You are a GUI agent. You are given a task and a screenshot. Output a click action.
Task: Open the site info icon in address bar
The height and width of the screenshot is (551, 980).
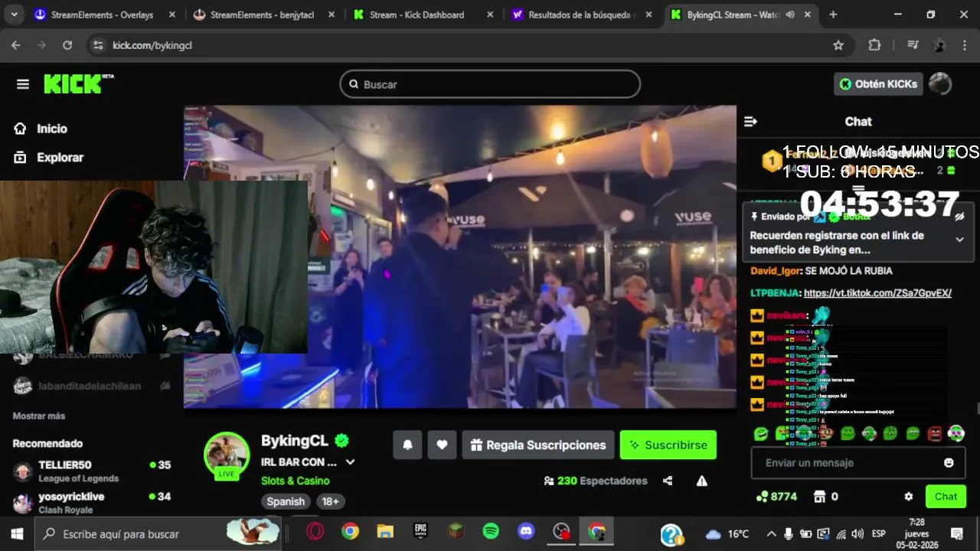coord(98,45)
